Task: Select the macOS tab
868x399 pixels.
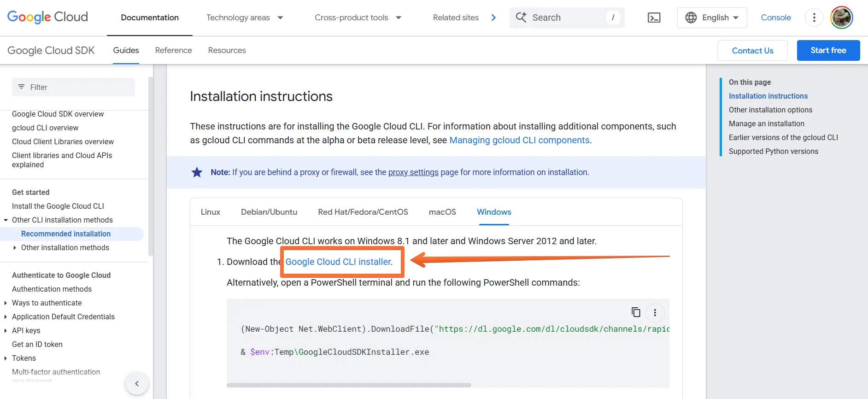Action: click(442, 212)
